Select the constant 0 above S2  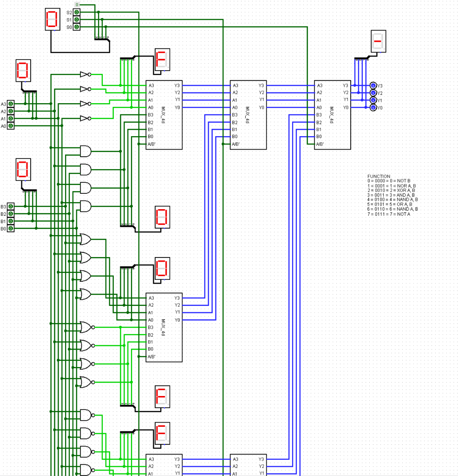[77, 5]
